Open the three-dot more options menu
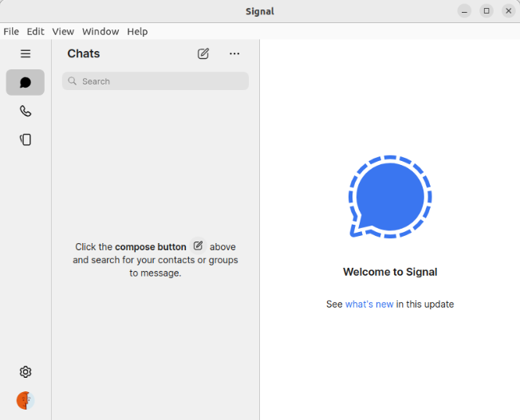This screenshot has height=420, width=520. pyautogui.click(x=234, y=53)
